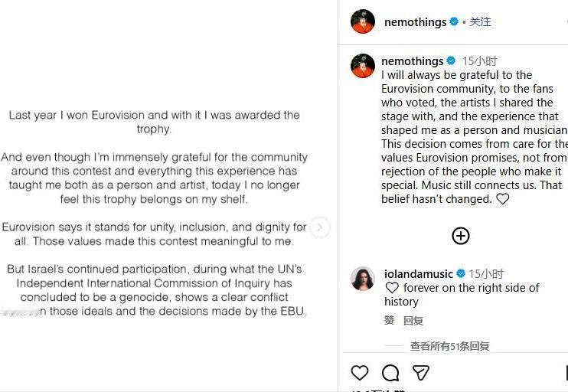Screen dimensions: 568x392
Task: Open iolandamusic username link
Action: point(418,273)
